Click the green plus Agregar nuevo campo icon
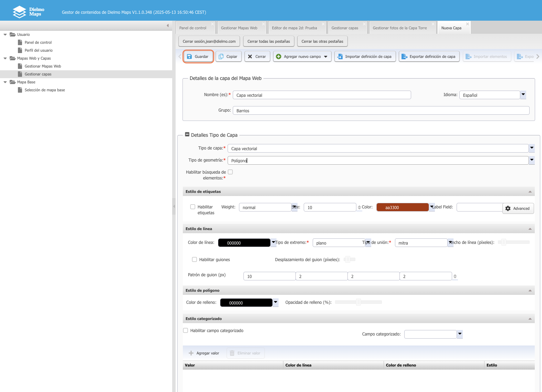The image size is (542, 392). (x=279, y=56)
